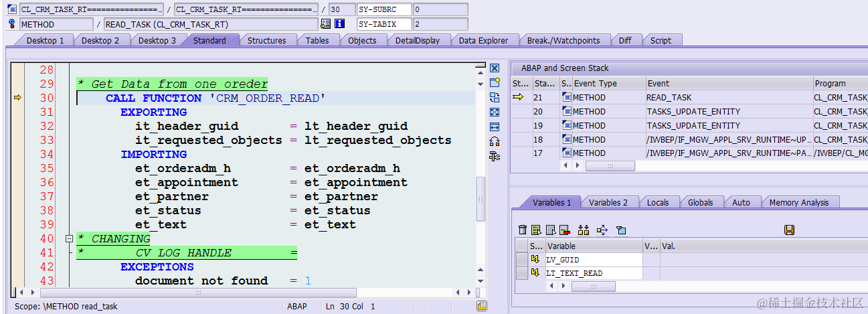Screen dimensions: 868x314
Task: Close the source code tool with X icon
Action: (x=495, y=68)
